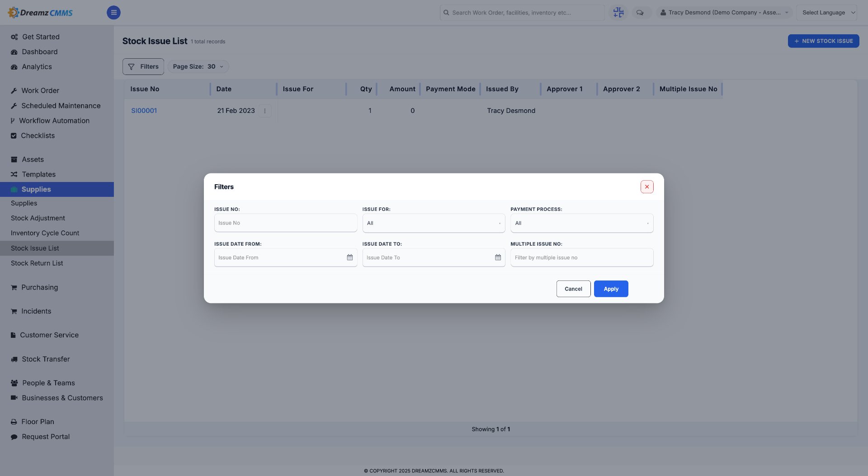Click the Request Portal comment icon
The image size is (868, 476).
[14, 437]
